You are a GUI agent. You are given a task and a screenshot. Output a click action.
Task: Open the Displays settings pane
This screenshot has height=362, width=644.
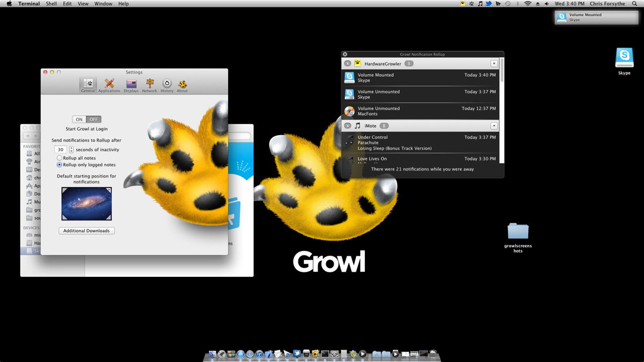click(x=131, y=85)
